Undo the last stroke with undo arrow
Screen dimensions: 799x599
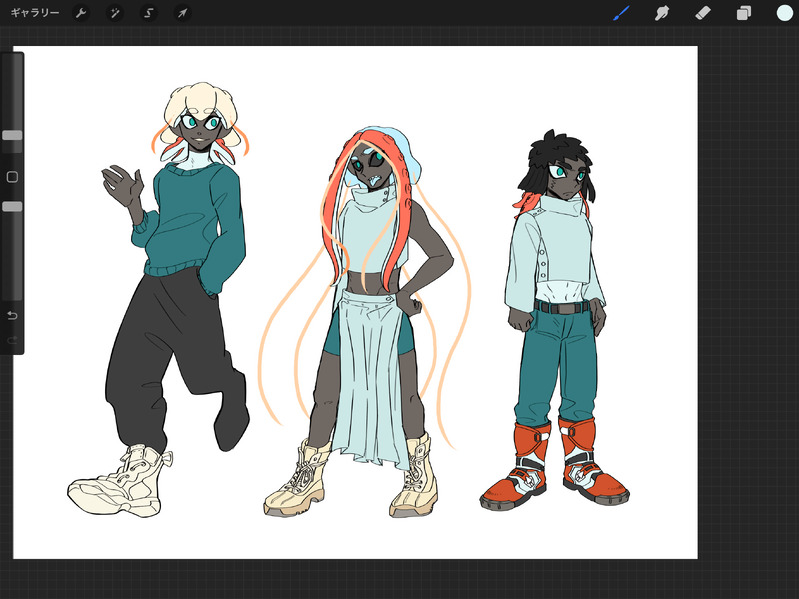point(12,316)
